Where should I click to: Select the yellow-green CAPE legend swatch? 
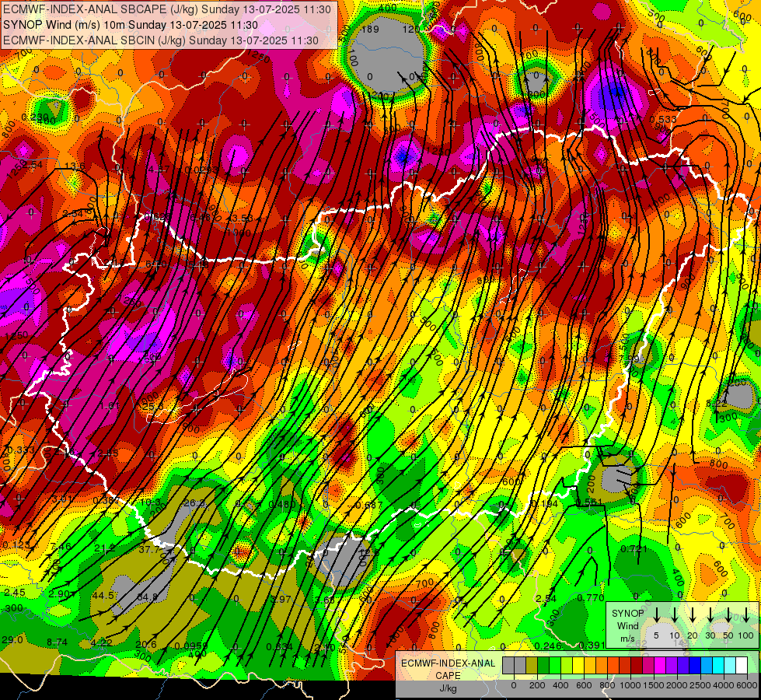tap(567, 665)
